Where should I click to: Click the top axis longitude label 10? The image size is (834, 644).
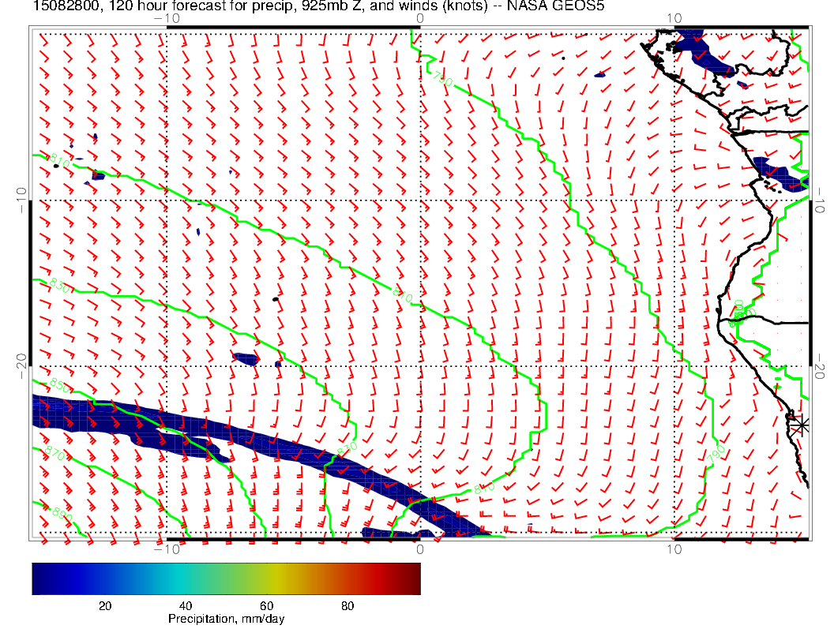(x=674, y=17)
